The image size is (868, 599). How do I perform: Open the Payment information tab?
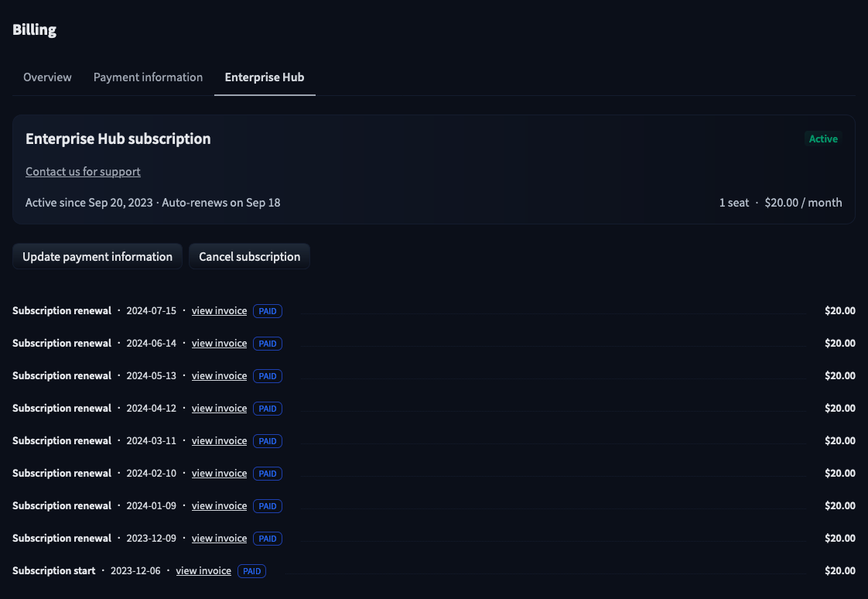click(x=148, y=77)
